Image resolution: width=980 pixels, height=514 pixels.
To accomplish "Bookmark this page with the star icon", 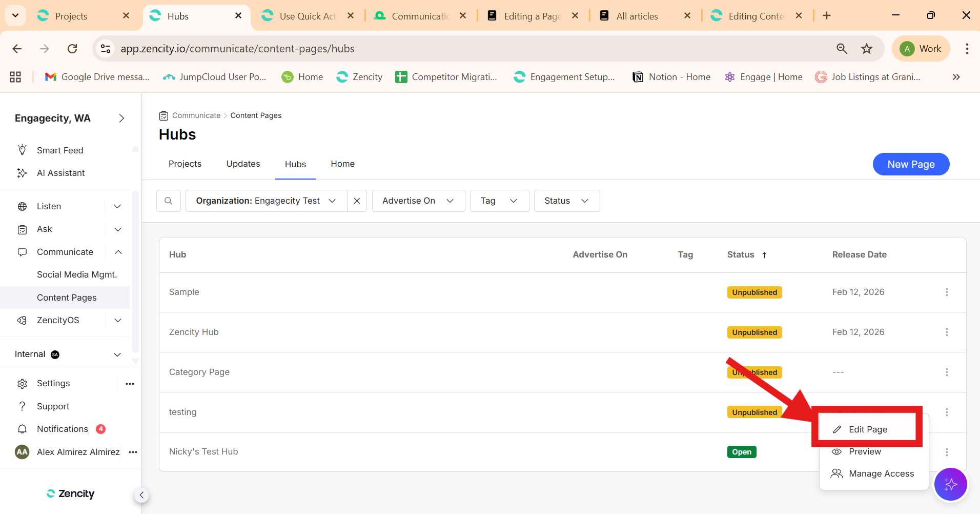I will (x=866, y=49).
